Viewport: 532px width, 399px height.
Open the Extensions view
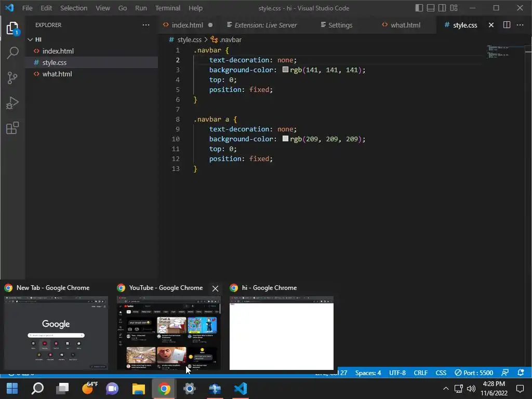[x=12, y=128]
